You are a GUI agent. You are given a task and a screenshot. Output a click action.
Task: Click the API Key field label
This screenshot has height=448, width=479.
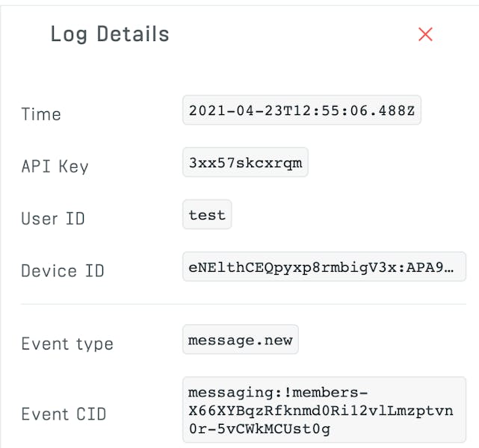tap(55, 167)
